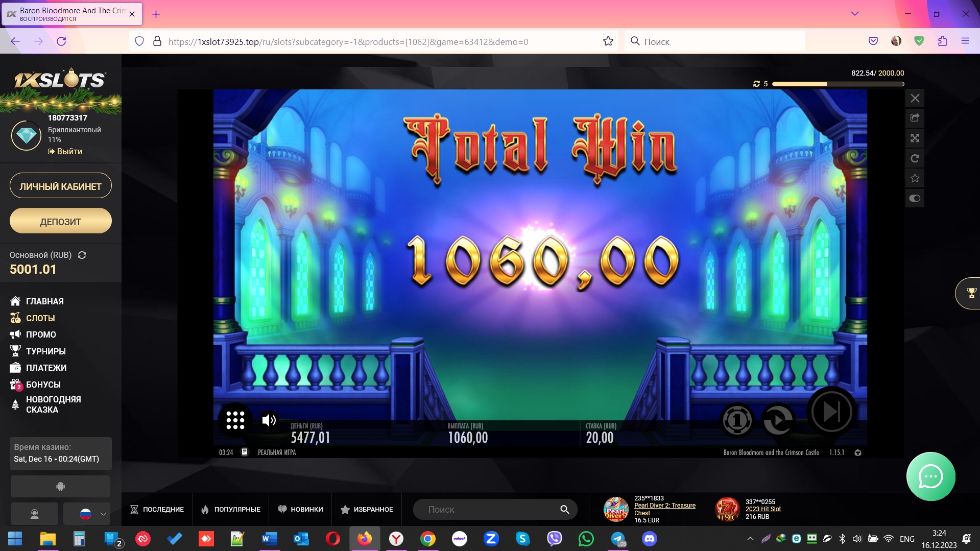Click the Pearl Diver game thumbnail
Image resolution: width=980 pixels, height=551 pixels.
click(x=616, y=509)
